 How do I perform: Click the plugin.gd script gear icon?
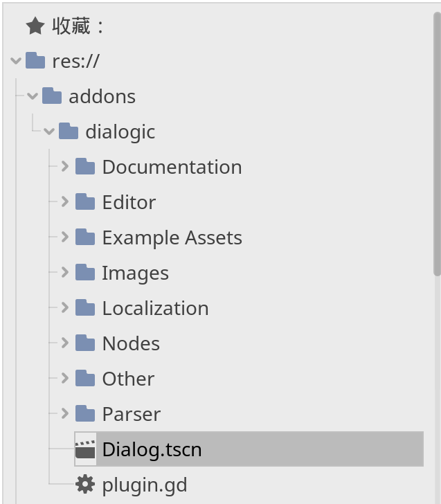[x=85, y=485]
